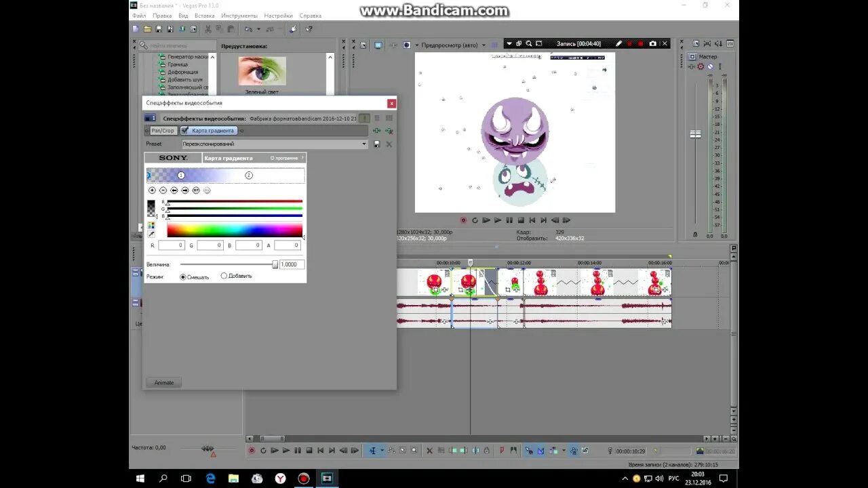The width and height of the screenshot is (868, 488).
Task: Click the green G channel slider
Action: [x=235, y=209]
